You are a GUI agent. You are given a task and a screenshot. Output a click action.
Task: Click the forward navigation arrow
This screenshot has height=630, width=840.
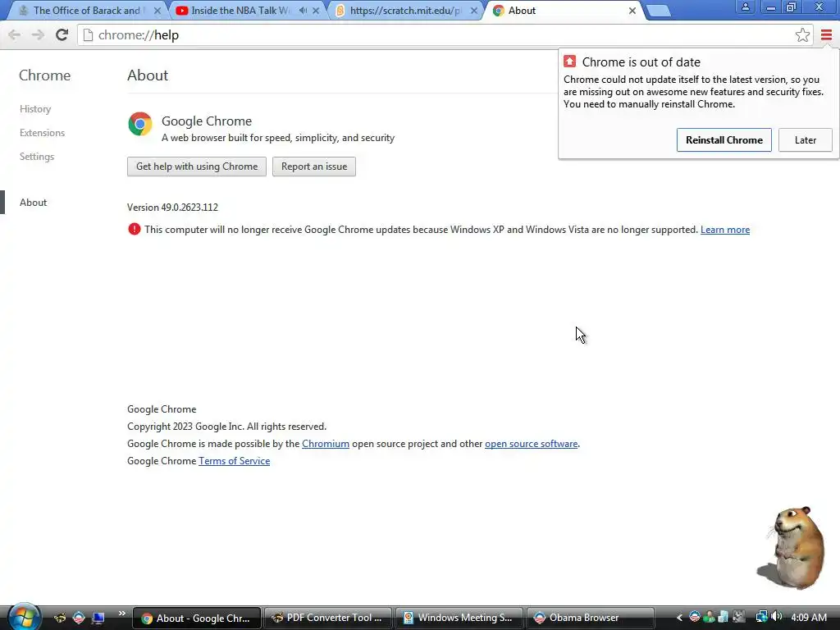38,35
